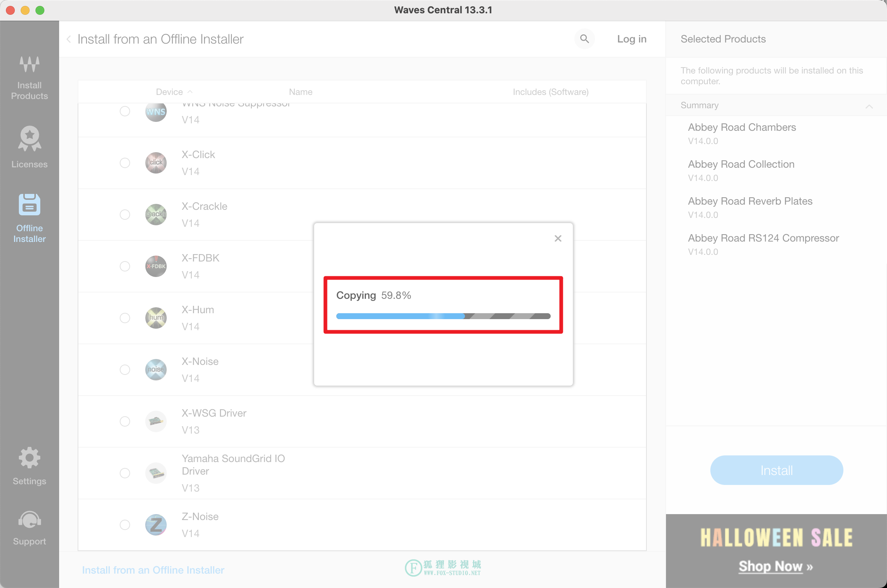Click Includes (Software) column header
This screenshot has height=588, width=887.
pyautogui.click(x=550, y=92)
